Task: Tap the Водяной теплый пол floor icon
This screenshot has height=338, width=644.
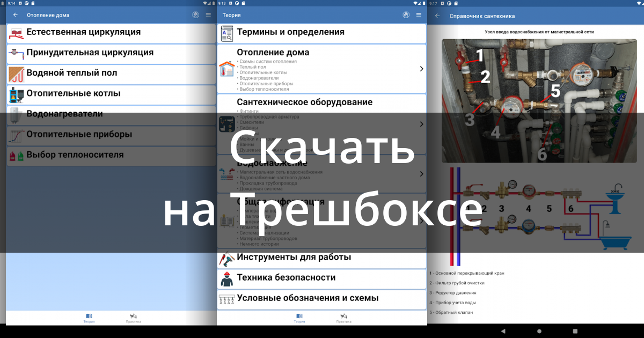Action: tap(16, 74)
